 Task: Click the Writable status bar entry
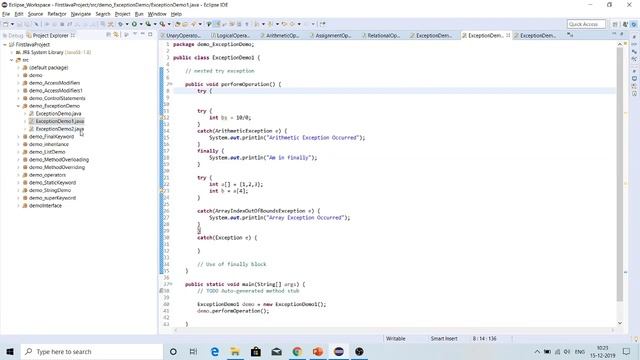pyautogui.click(x=396, y=338)
